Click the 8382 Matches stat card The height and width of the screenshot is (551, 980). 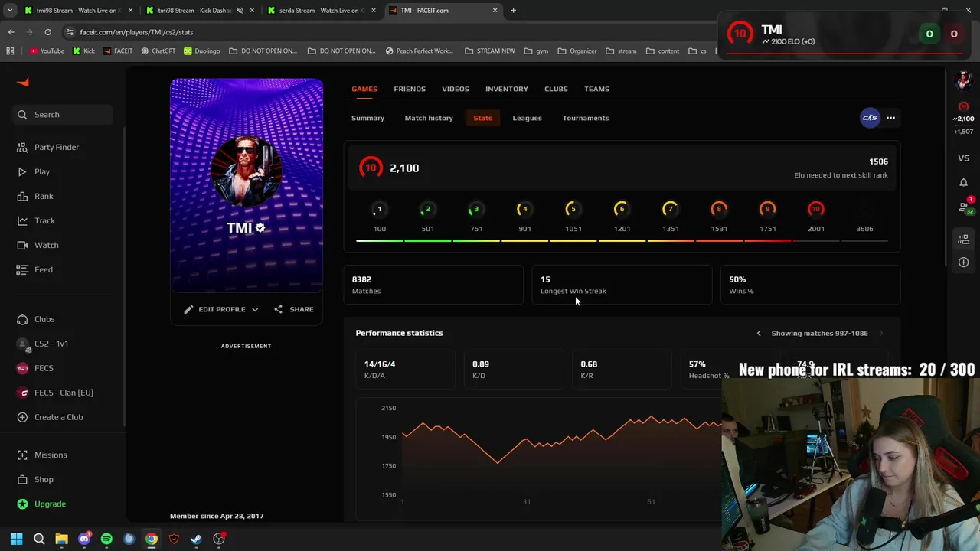tap(433, 285)
